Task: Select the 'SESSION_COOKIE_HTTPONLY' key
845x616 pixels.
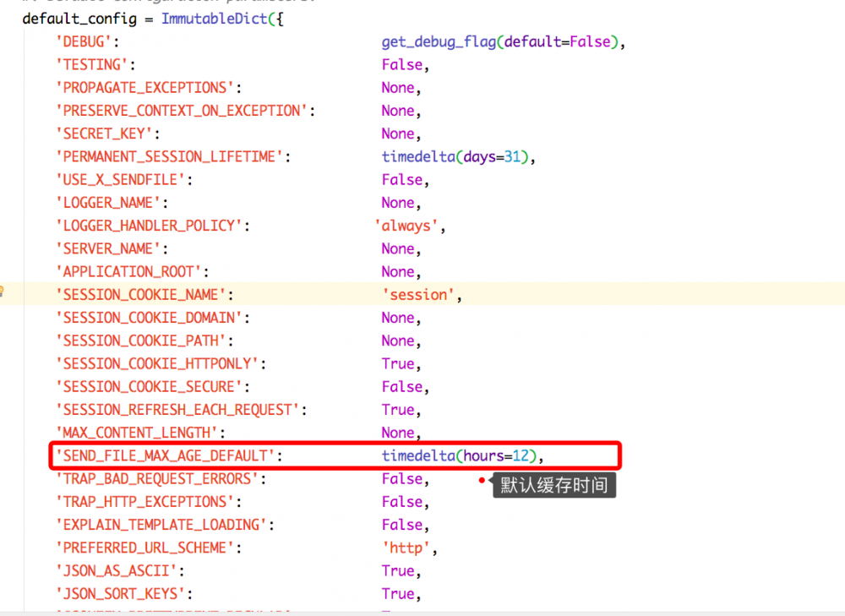Action: tap(157, 364)
